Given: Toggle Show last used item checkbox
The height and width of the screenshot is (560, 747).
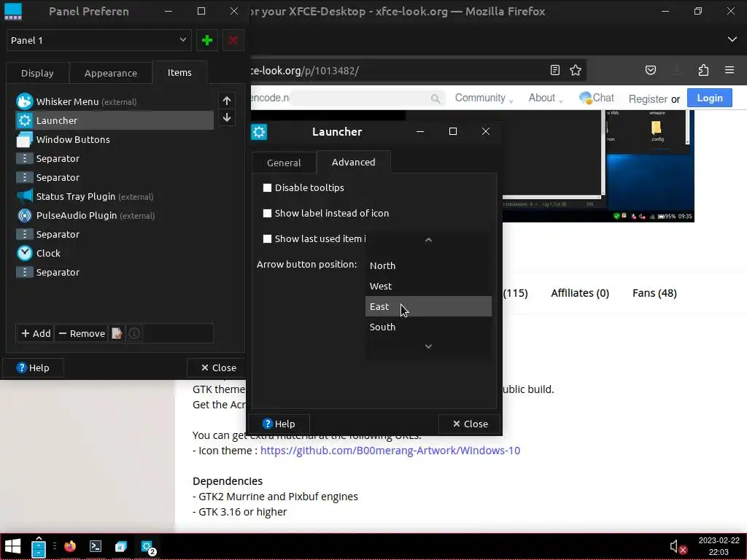Looking at the screenshot, I should [x=267, y=239].
